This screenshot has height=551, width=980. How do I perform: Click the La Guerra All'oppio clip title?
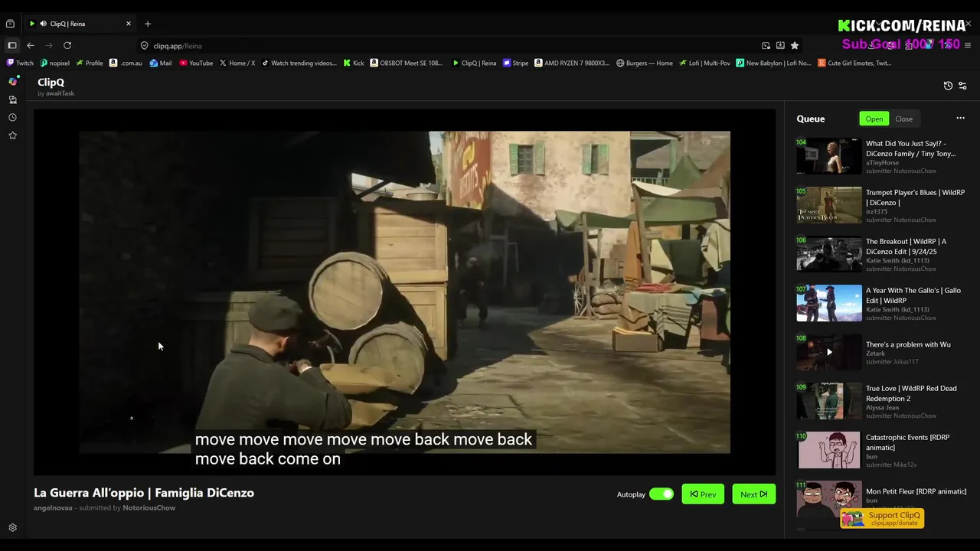144,493
